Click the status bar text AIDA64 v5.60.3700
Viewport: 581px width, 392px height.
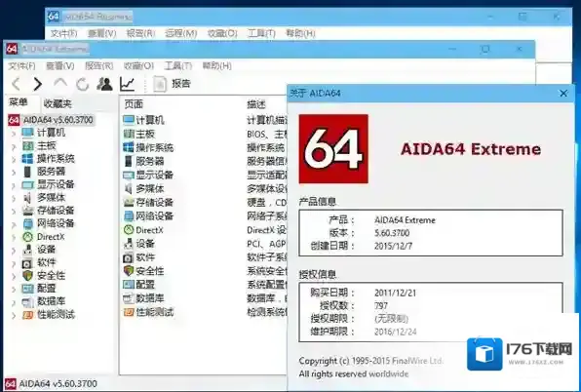[58, 384]
